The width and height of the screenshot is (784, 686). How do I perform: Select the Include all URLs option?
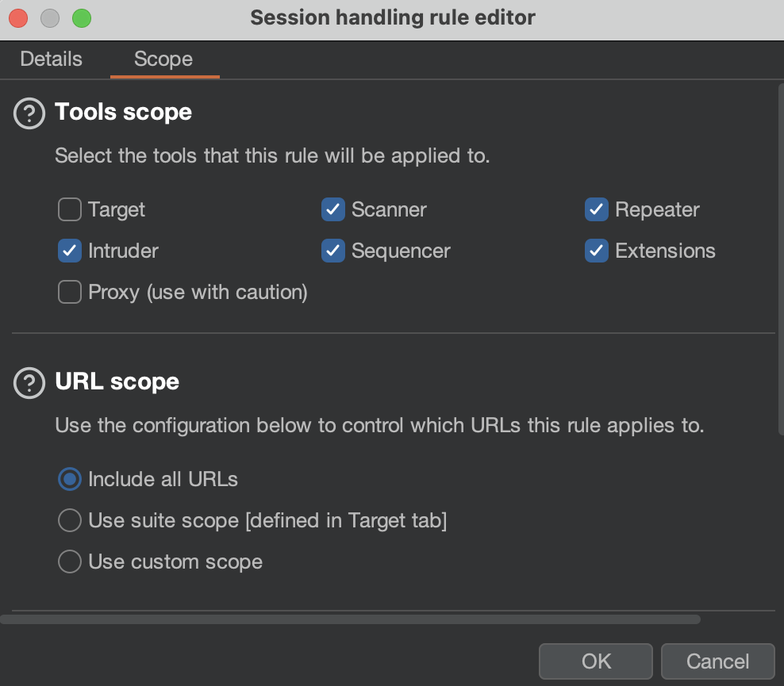coord(70,479)
